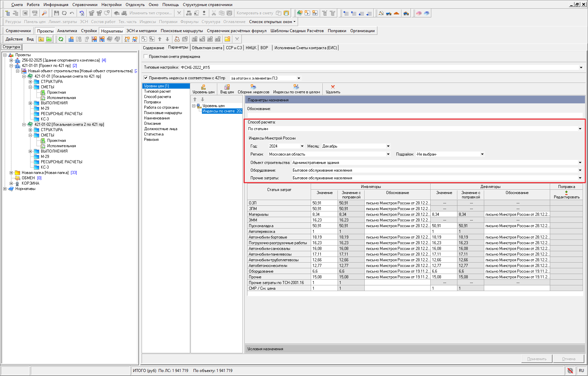This screenshot has height=376, width=588.
Task: Click the 'Отмена' button
Action: tap(569, 359)
